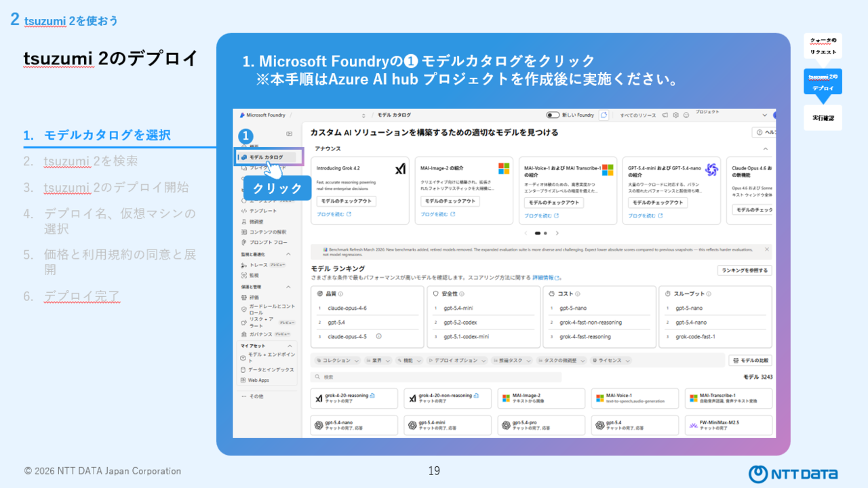The width and height of the screenshot is (868, 488).
Task: Open ガードレールとコントロール in the sidebar
Action: pos(267,310)
